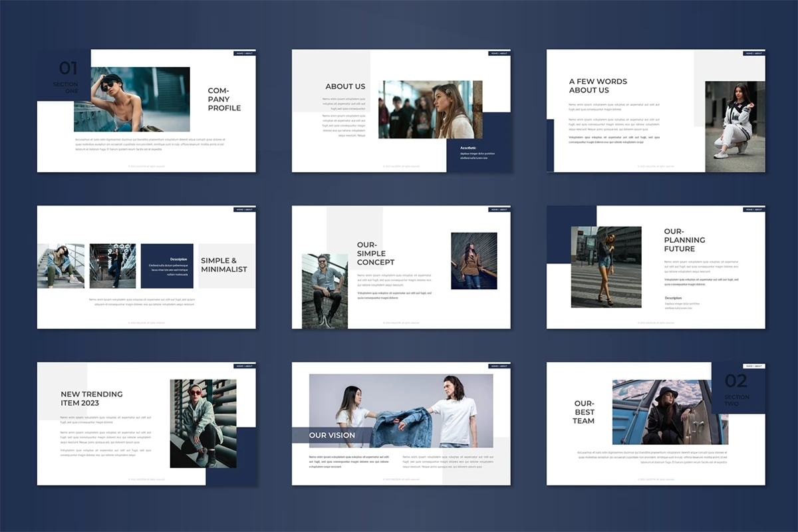Click photo of seated man in sunglasses
This screenshot has width=798, height=532.
point(325,291)
